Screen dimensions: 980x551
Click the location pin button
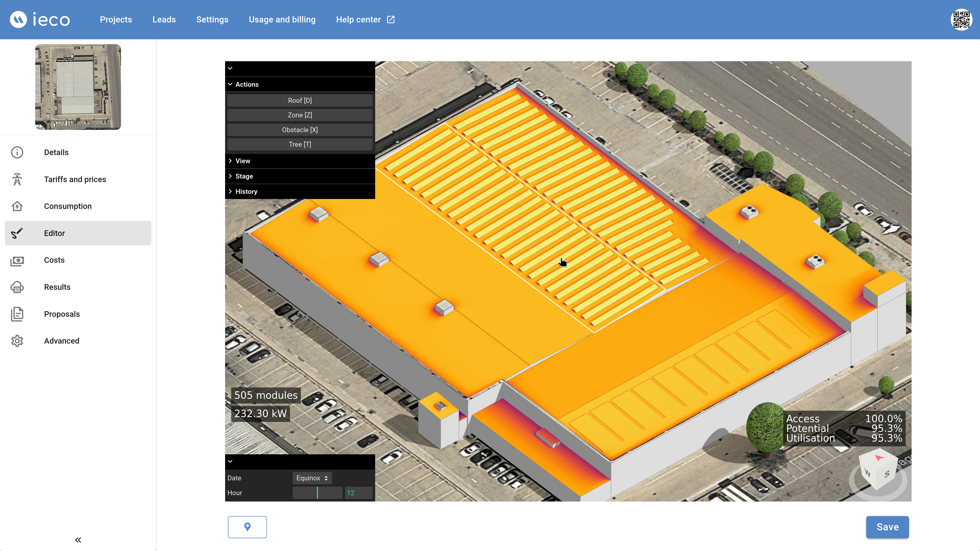coord(247,527)
